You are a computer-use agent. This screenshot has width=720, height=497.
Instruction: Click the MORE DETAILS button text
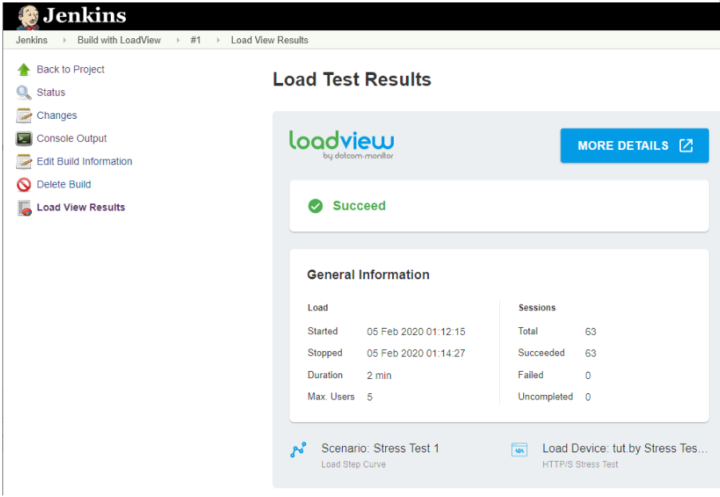pos(623,146)
